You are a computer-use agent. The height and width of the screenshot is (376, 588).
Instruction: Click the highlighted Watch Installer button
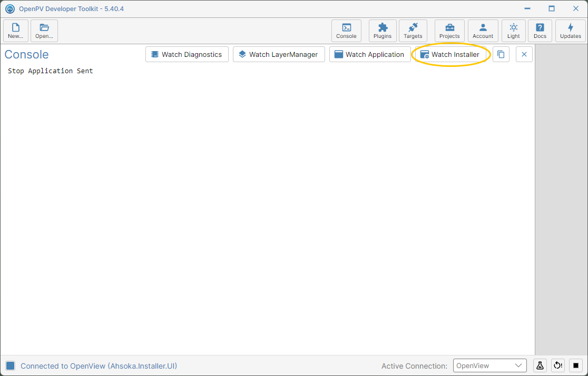click(x=450, y=54)
